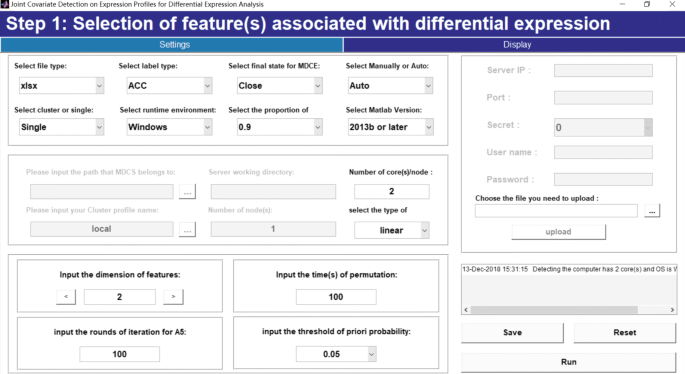Click the upload file path field

click(x=556, y=211)
